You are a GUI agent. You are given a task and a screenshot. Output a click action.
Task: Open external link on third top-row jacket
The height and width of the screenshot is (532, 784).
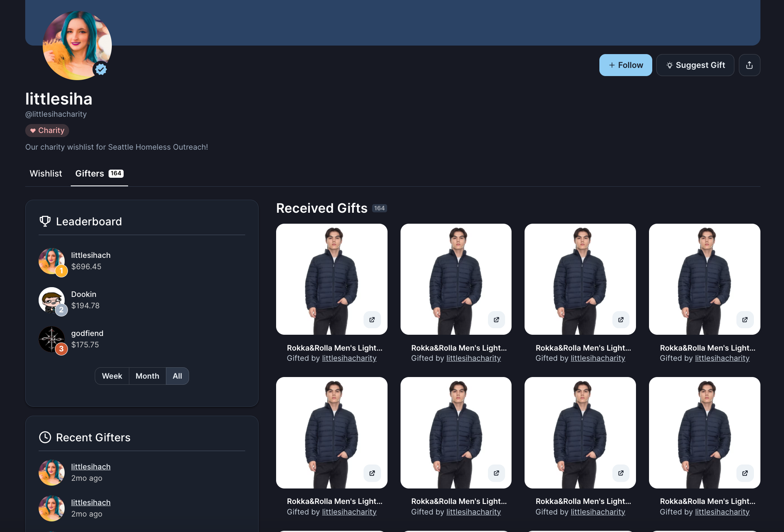(621, 320)
